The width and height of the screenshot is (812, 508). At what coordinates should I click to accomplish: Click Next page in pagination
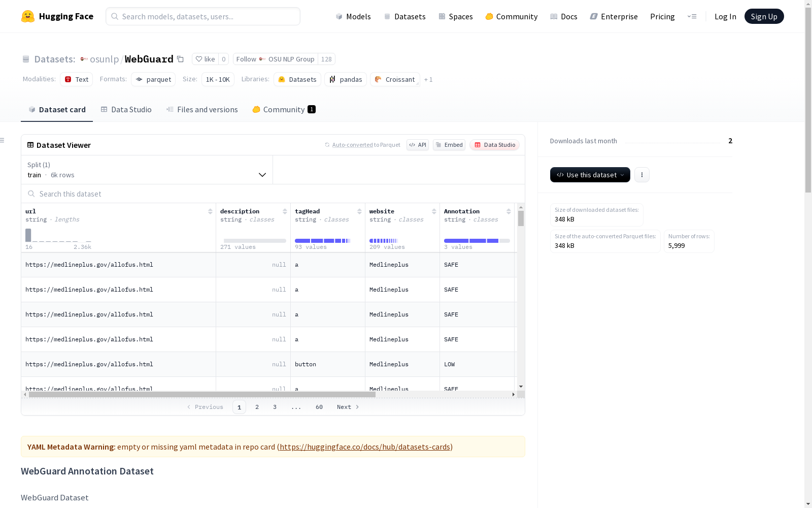tap(348, 407)
